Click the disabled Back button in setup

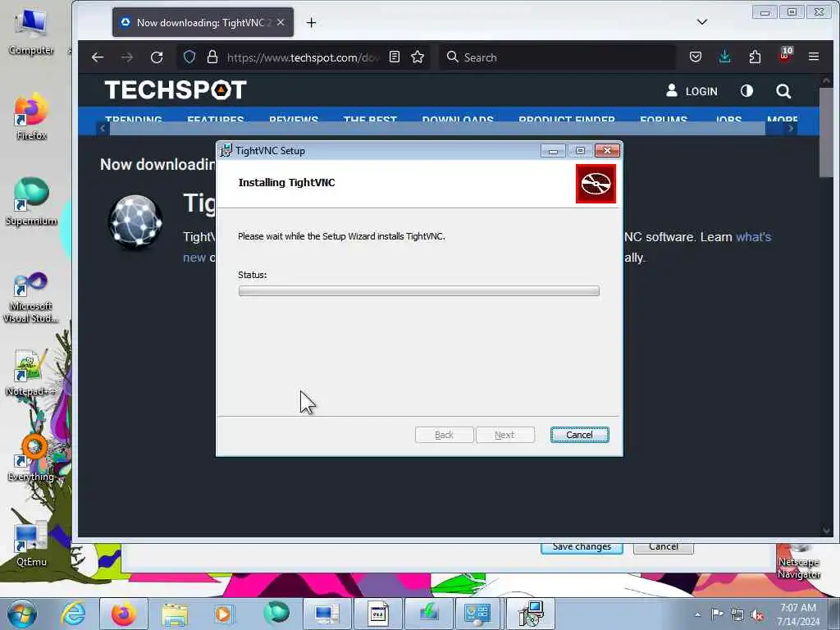point(444,435)
